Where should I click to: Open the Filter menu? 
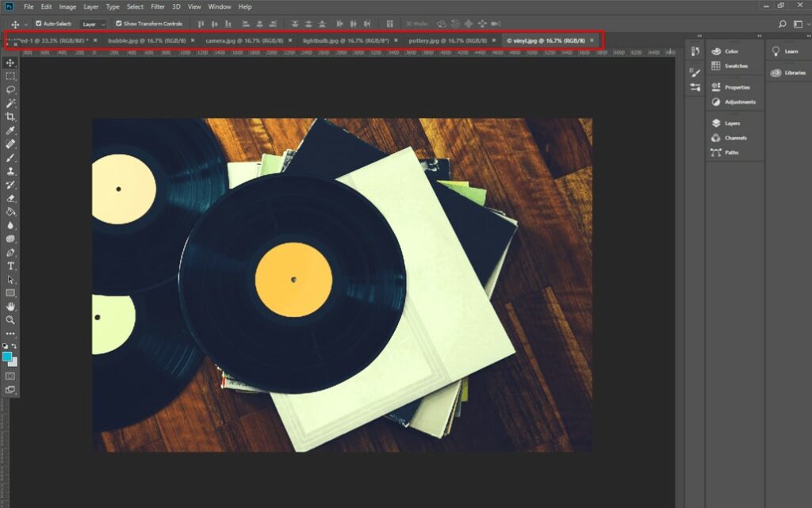coord(158,6)
